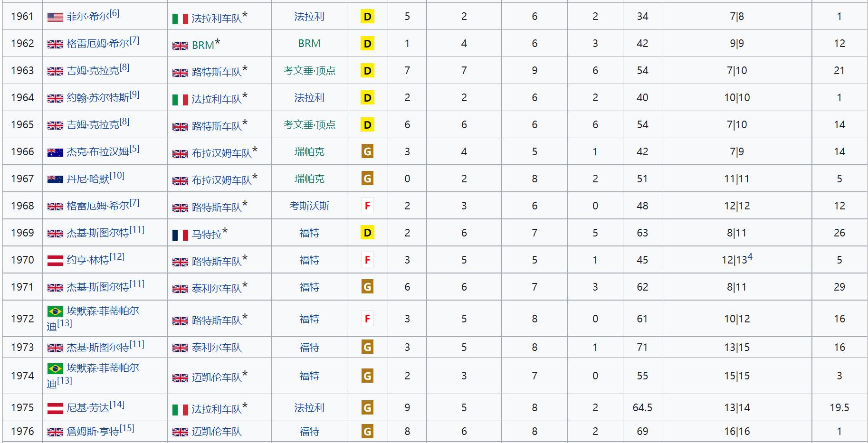This screenshot has height=443, width=868.
Task: Follow footnote [15] after 詹姆斯·亨特
Action: (x=127, y=428)
